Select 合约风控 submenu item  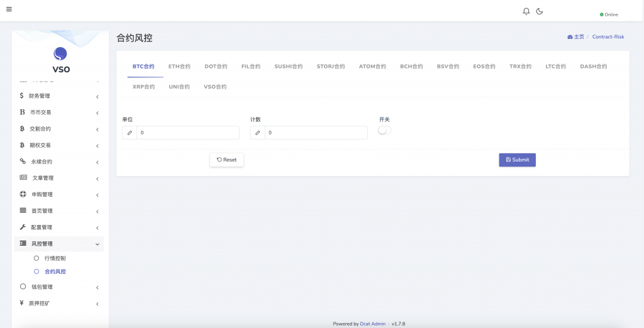tap(55, 271)
